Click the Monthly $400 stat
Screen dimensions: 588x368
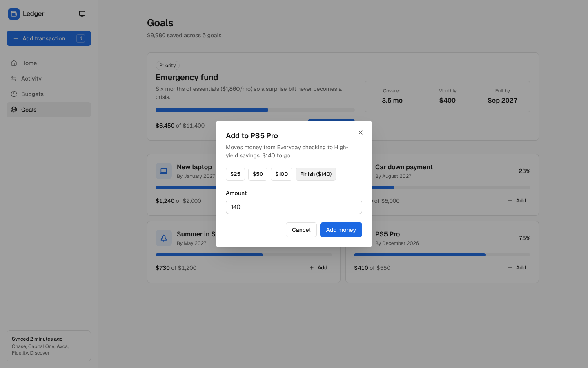pos(448,96)
